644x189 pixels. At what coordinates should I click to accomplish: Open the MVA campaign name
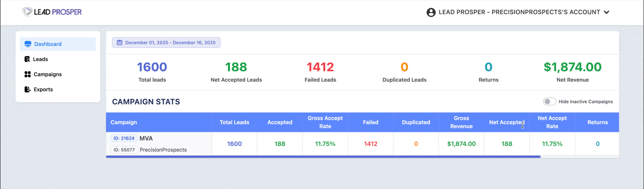click(x=146, y=138)
